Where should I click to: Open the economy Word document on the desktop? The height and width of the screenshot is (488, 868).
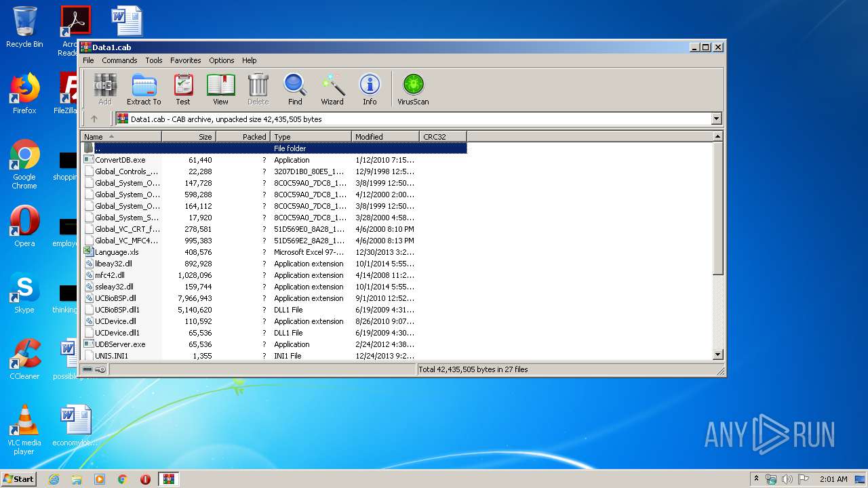point(75,426)
